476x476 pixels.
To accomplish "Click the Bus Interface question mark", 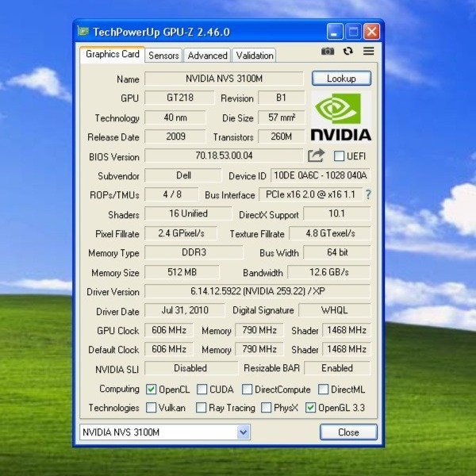I will (x=368, y=194).
